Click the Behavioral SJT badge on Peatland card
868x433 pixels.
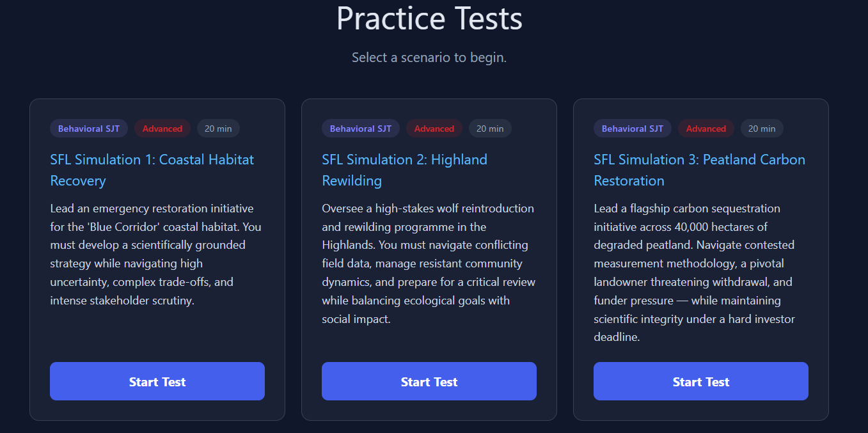coord(632,128)
